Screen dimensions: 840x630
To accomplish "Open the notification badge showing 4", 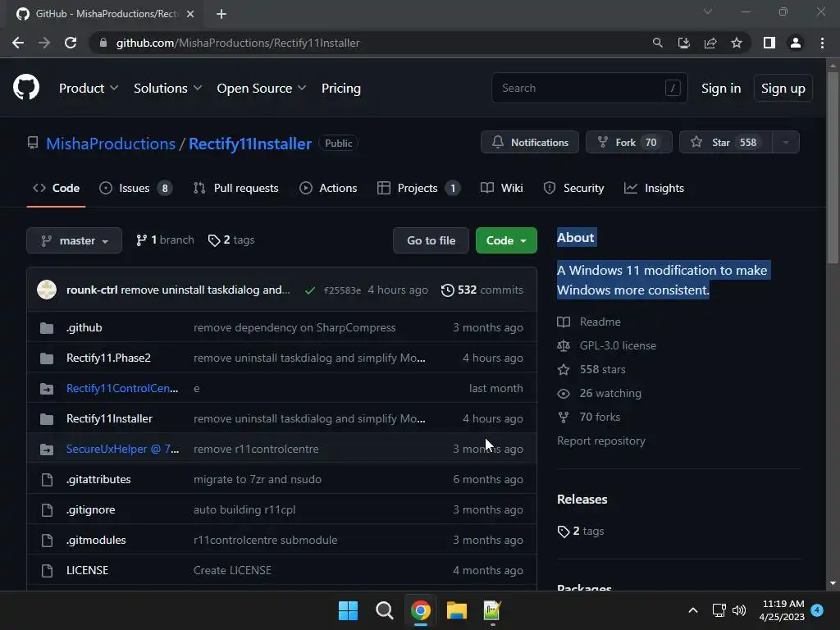I will click(817, 610).
